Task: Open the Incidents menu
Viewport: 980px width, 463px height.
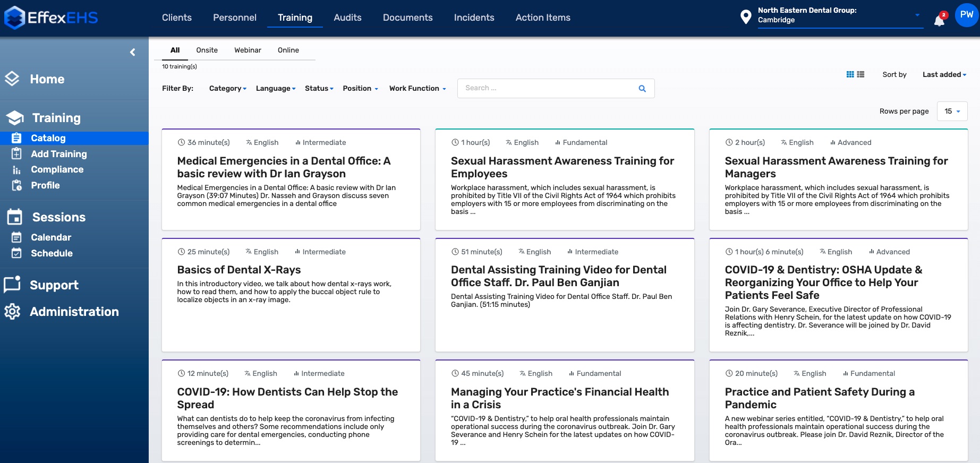Action: point(474,18)
